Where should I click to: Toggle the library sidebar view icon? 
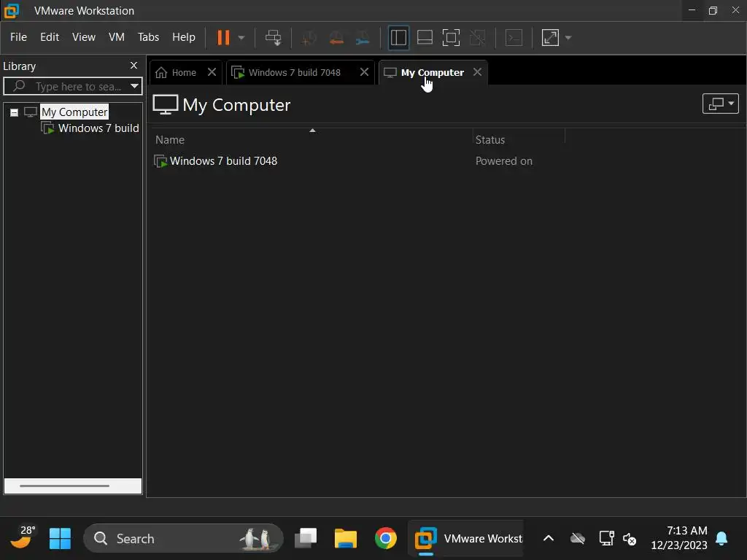pyautogui.click(x=398, y=38)
